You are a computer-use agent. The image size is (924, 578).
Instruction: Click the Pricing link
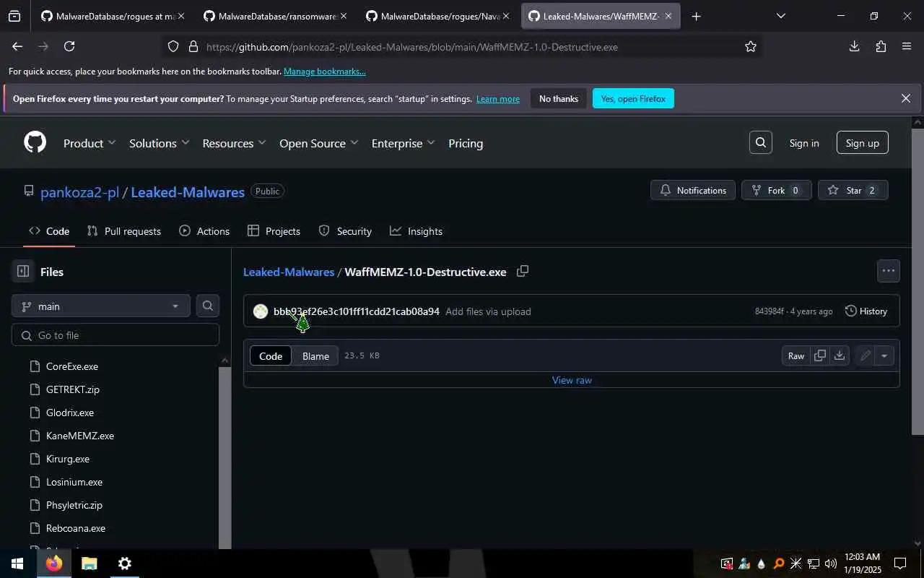pos(466,143)
